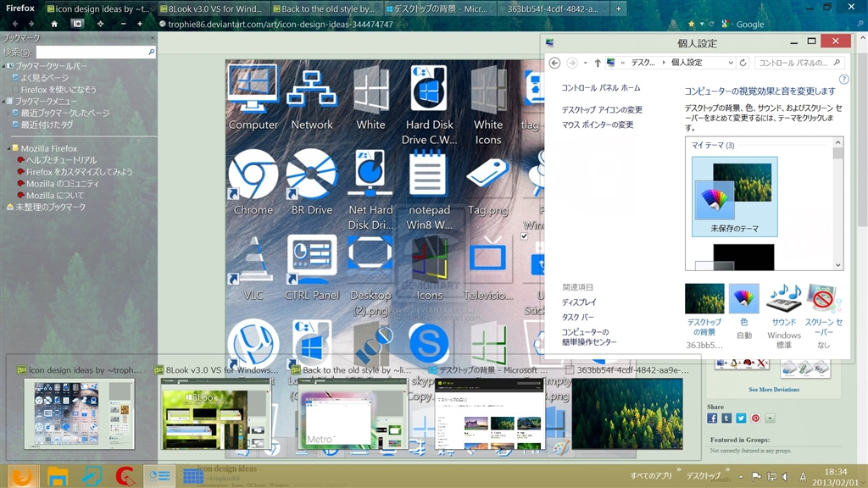868x488 pixels.
Task: Click the up arrow in Control Panel navigation
Action: (x=597, y=63)
